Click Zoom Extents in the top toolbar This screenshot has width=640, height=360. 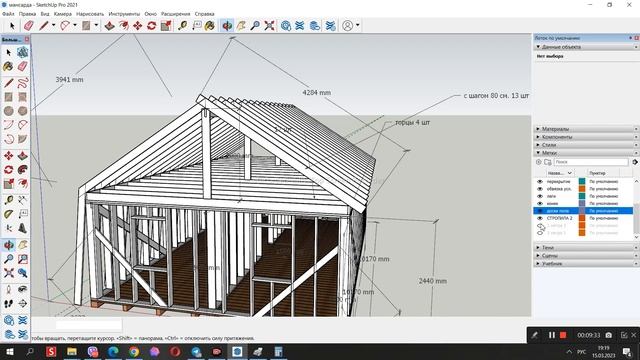click(269, 26)
